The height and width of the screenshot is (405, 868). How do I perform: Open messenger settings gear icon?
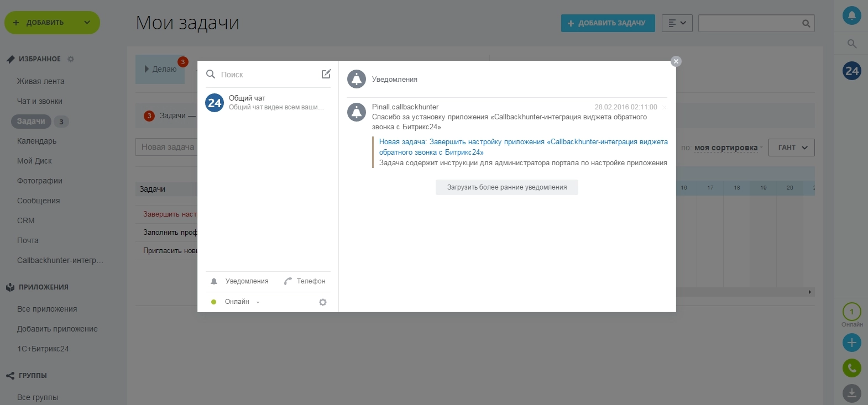coord(323,302)
